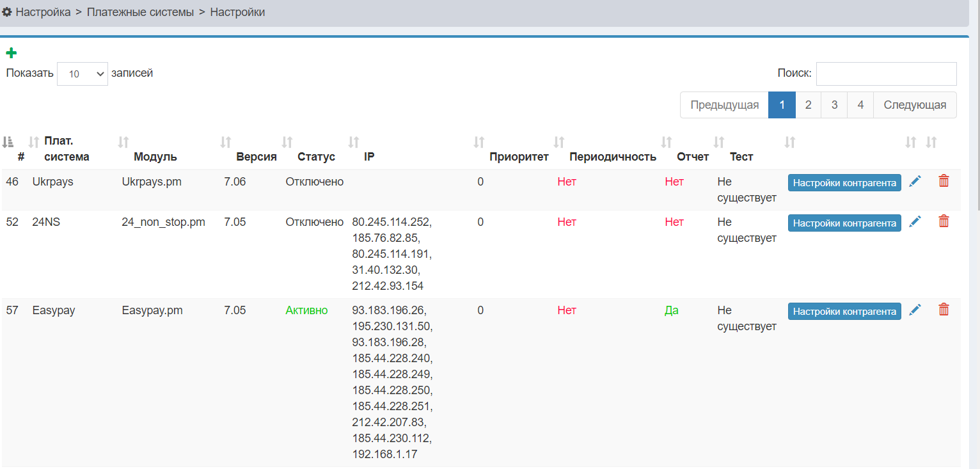This screenshot has height=469, width=980.
Task: Delete the Ukrpays payment system entry
Action: tap(944, 182)
